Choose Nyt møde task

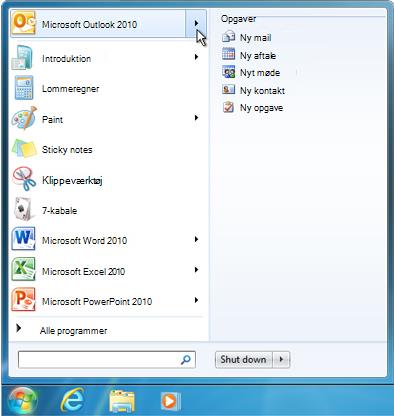click(260, 73)
